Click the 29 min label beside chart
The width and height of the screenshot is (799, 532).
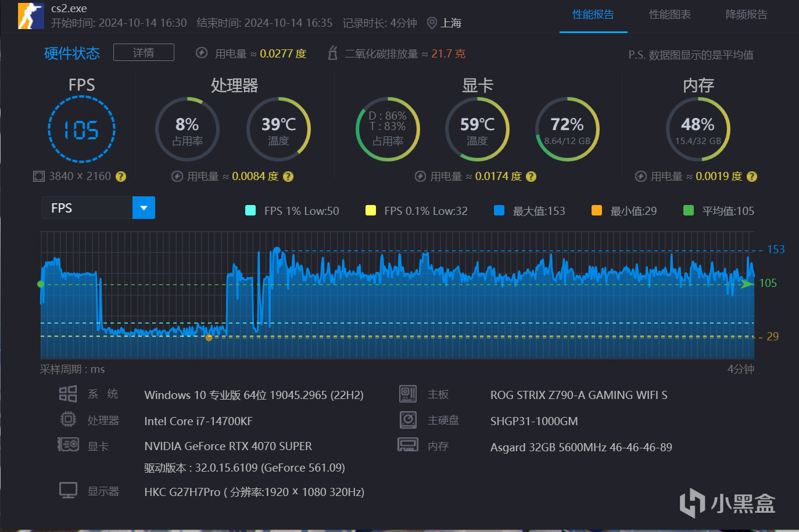click(x=773, y=336)
